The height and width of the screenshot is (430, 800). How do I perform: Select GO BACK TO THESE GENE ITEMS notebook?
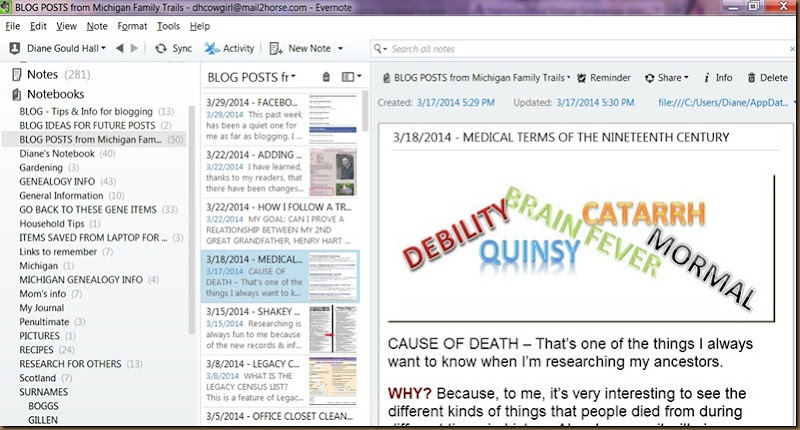(98, 210)
